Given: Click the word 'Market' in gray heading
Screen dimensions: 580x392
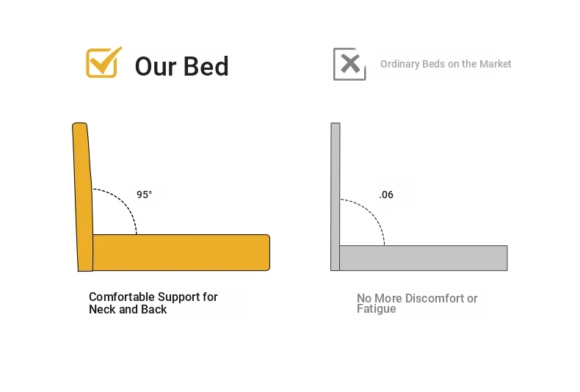Looking at the screenshot, I should tap(496, 64).
